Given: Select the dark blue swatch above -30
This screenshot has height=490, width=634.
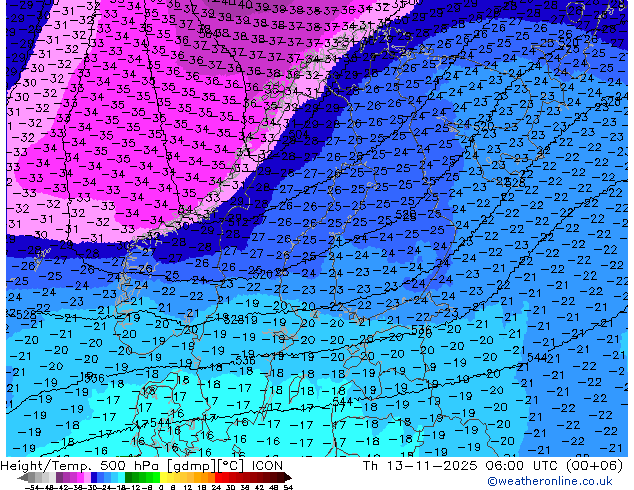Looking at the screenshot, I should point(94,477).
